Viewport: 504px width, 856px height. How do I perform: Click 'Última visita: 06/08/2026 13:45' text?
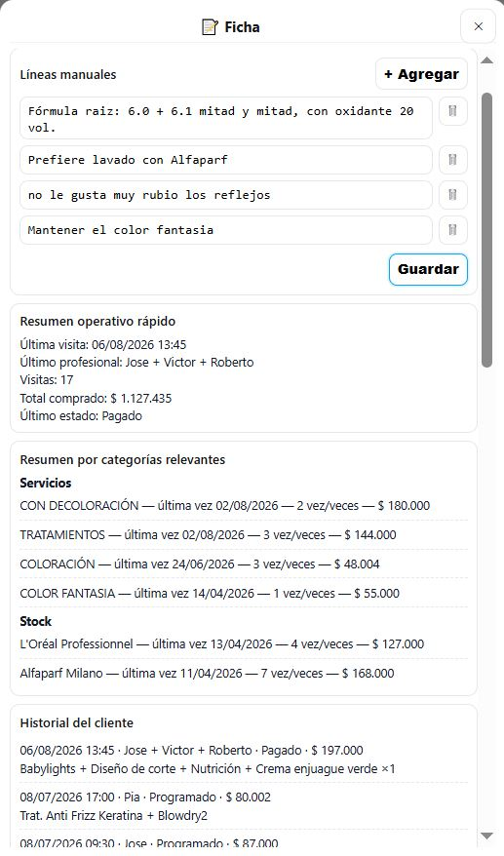click(x=103, y=345)
